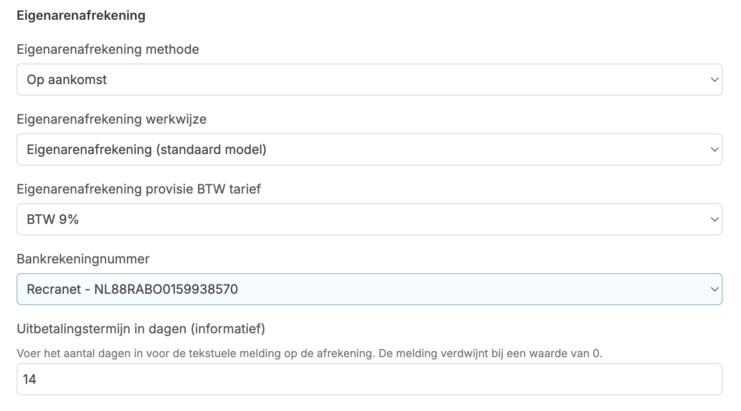
Task: Click the chevron arrow of the Recranet bank account select
Action: pyautogui.click(x=713, y=289)
